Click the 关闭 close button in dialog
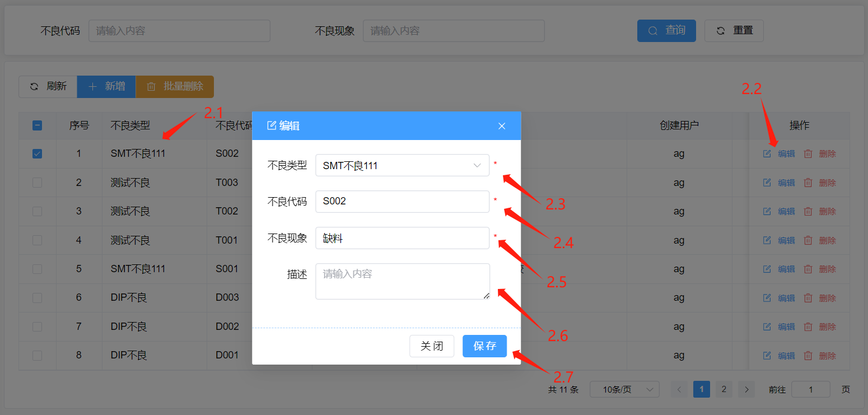 [432, 346]
